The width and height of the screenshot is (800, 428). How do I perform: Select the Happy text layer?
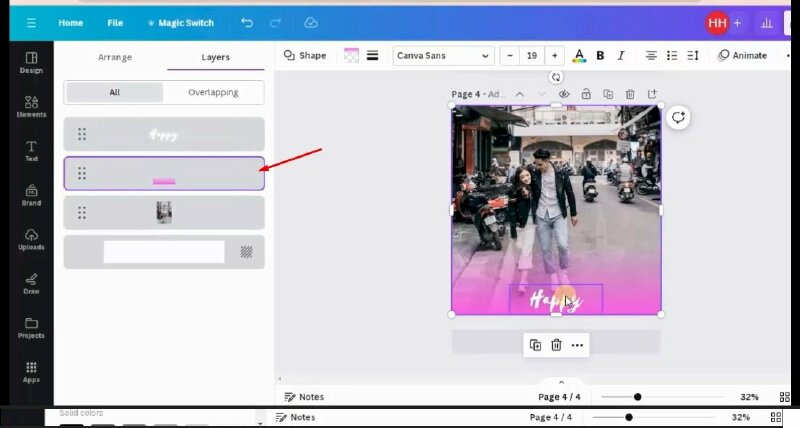point(164,134)
